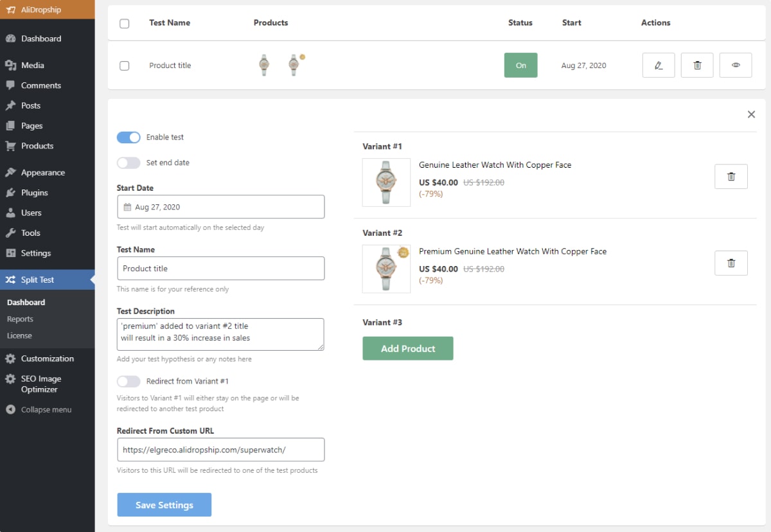Image resolution: width=771 pixels, height=532 pixels.
Task: Click the Start Date field showing Aug 27, 2020
Action: point(220,206)
